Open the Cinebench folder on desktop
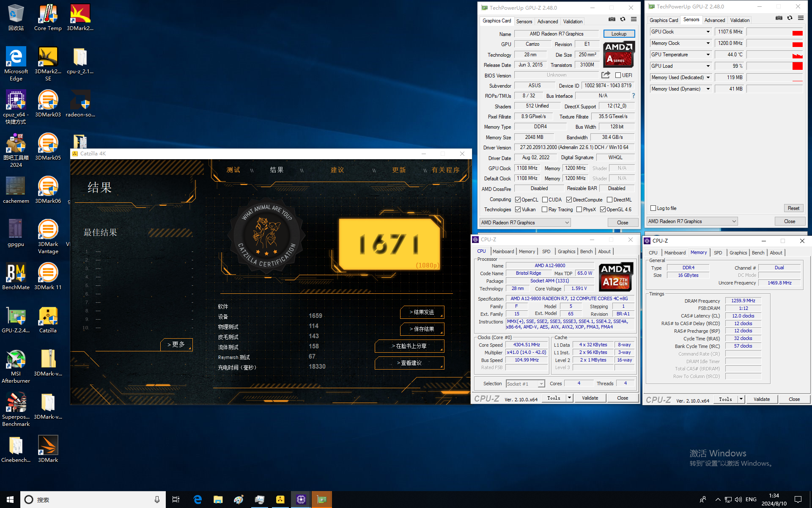Screen dimensions: 812x508 click(x=16, y=450)
